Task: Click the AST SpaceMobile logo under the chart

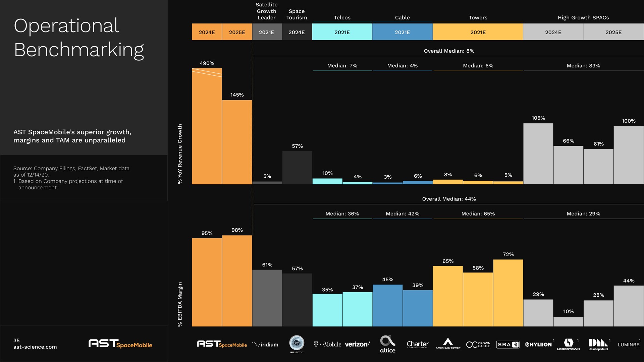Action: 222,344
